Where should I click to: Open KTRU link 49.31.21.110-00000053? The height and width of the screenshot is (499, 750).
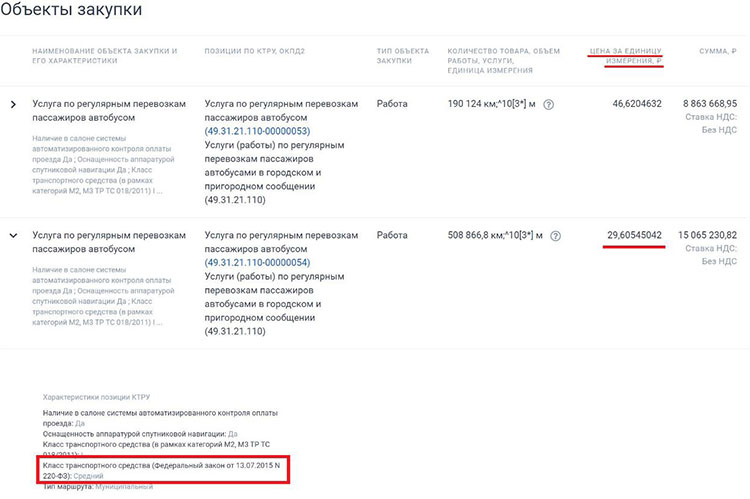point(257,131)
